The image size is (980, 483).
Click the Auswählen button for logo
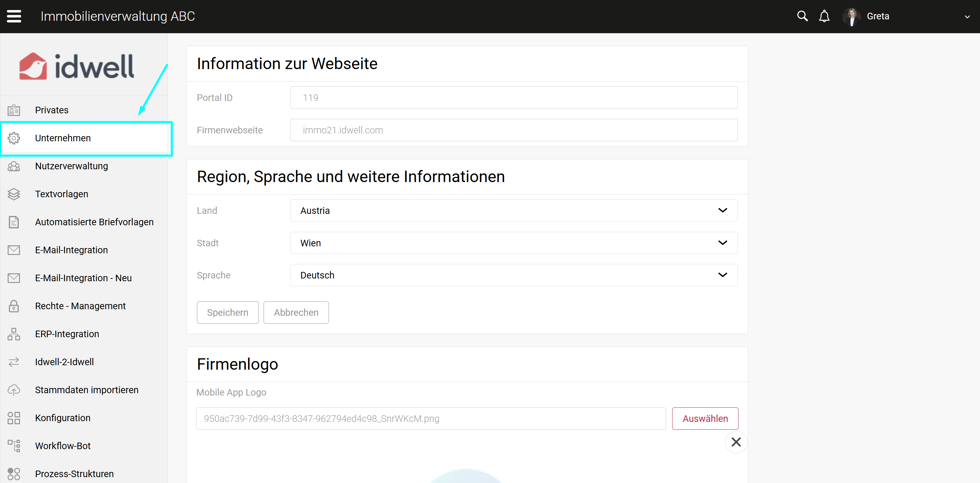point(705,418)
